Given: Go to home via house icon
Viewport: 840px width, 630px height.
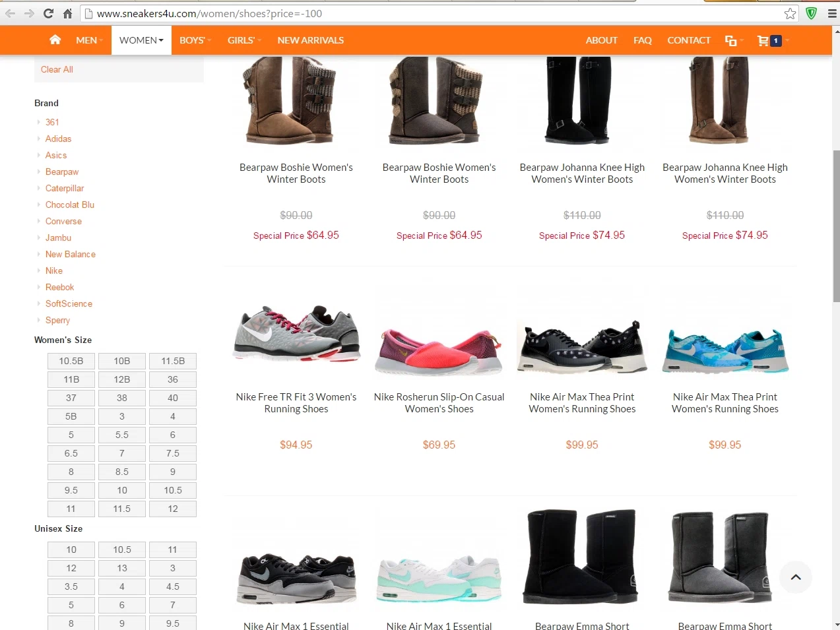Looking at the screenshot, I should click(55, 40).
